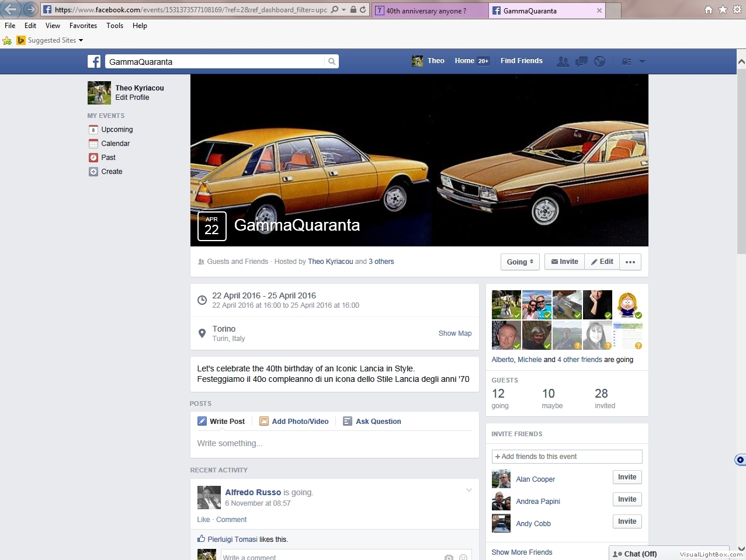Screen dimensions: 746x560
Task: Click the Show More Friends link
Action: 522,552
